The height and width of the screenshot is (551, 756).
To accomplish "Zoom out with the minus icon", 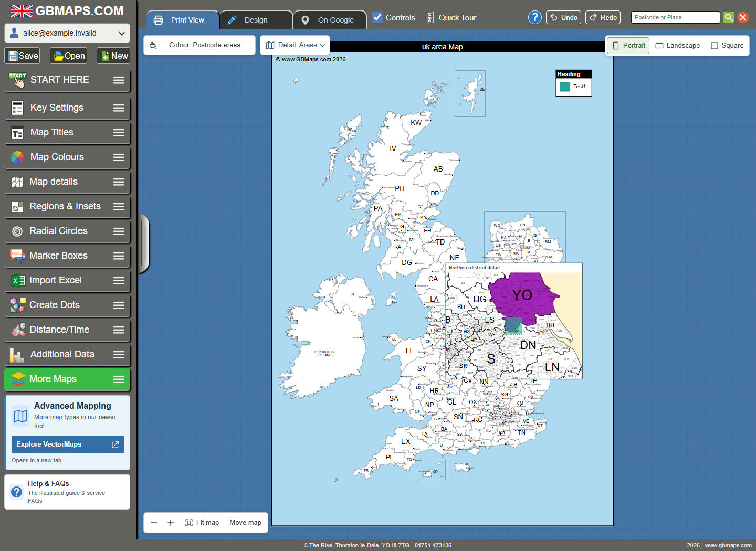I will [154, 523].
